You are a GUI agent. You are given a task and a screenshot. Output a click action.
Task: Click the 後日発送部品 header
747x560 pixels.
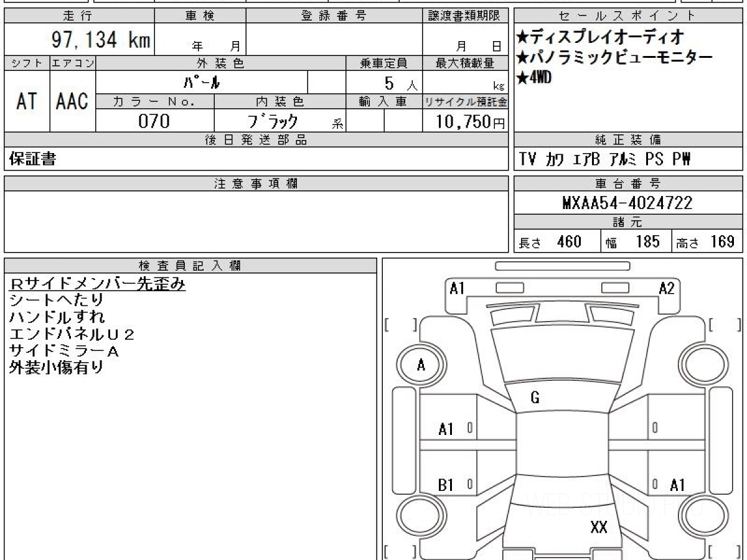256,140
